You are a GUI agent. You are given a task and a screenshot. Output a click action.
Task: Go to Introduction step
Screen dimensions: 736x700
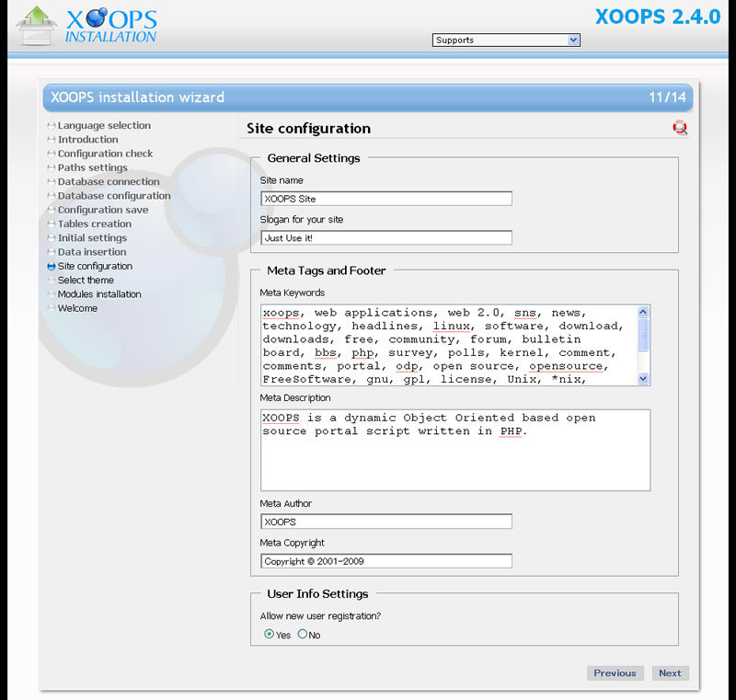click(87, 139)
